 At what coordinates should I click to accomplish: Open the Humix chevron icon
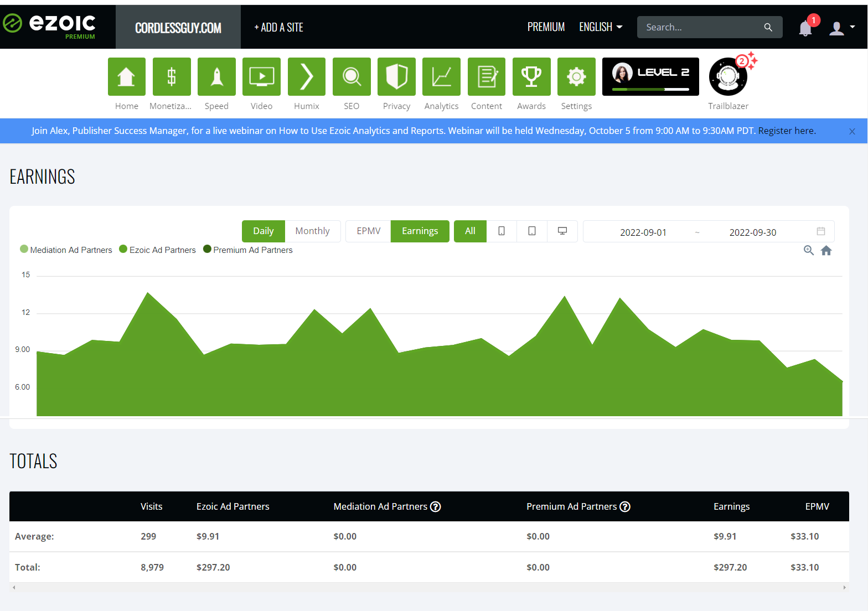pyautogui.click(x=307, y=76)
